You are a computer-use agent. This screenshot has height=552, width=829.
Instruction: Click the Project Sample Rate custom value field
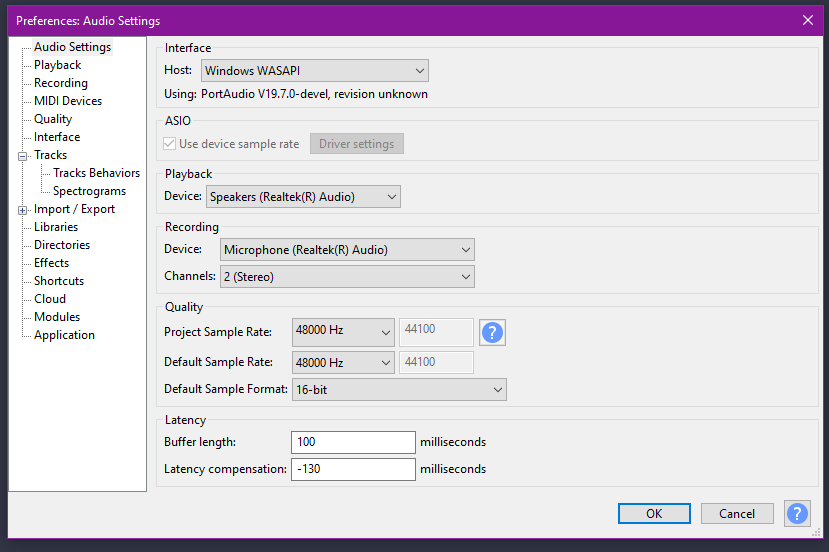click(x=436, y=332)
